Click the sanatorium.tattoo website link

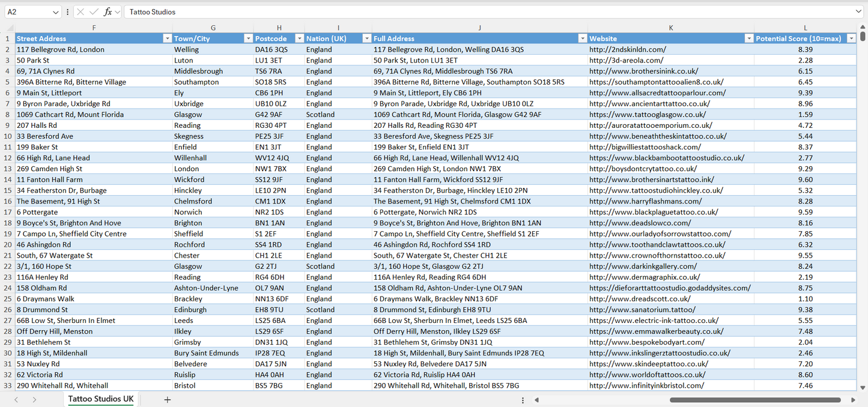click(642, 310)
